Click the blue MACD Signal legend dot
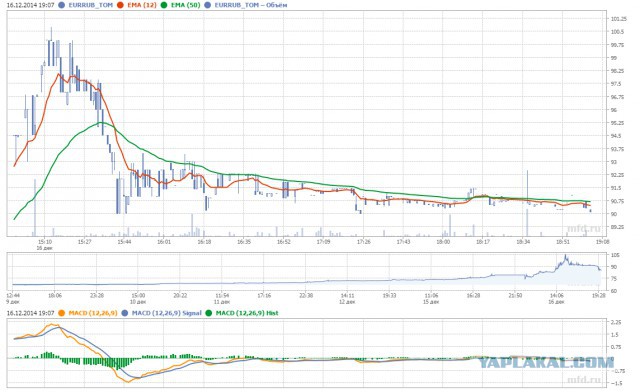Viewport: 640px width, 392px height. tap(125, 313)
